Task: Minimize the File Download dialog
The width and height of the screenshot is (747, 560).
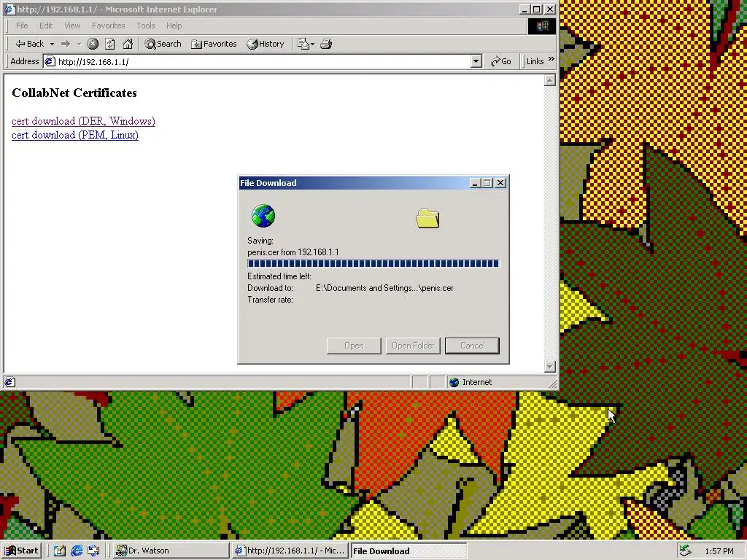Action: pyautogui.click(x=475, y=183)
